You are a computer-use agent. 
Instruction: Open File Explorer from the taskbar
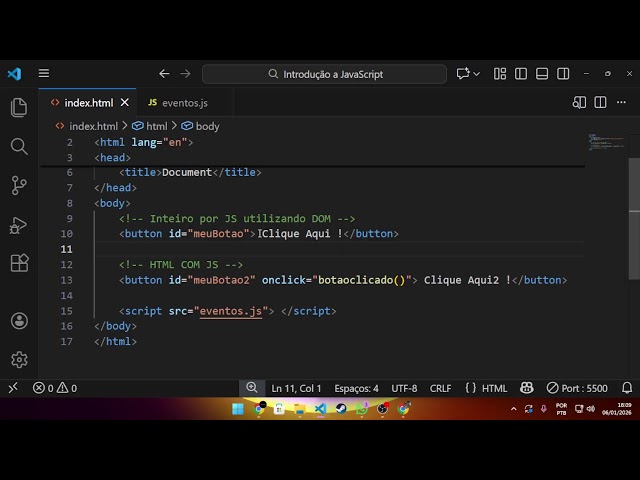click(x=300, y=409)
